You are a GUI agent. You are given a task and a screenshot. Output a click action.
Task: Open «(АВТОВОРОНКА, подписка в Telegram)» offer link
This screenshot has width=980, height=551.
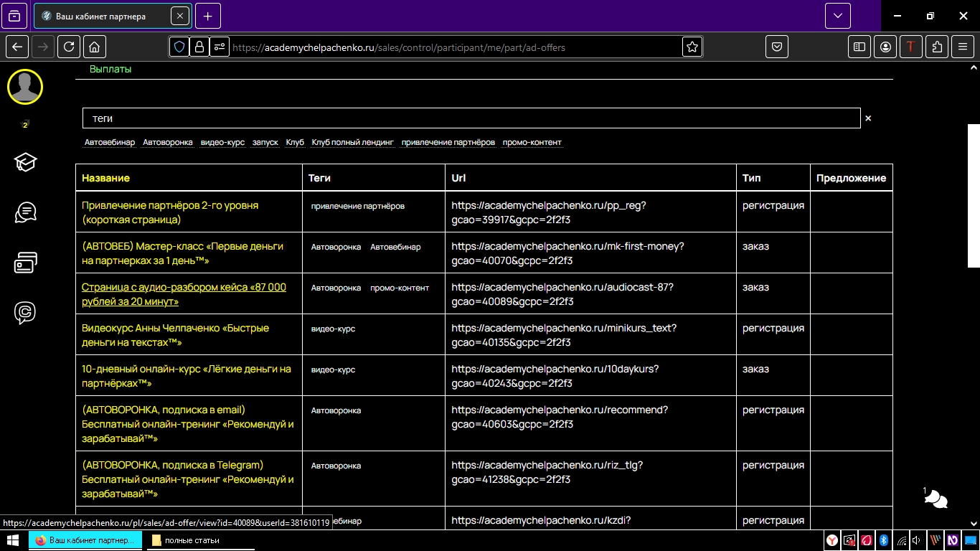[188, 479]
